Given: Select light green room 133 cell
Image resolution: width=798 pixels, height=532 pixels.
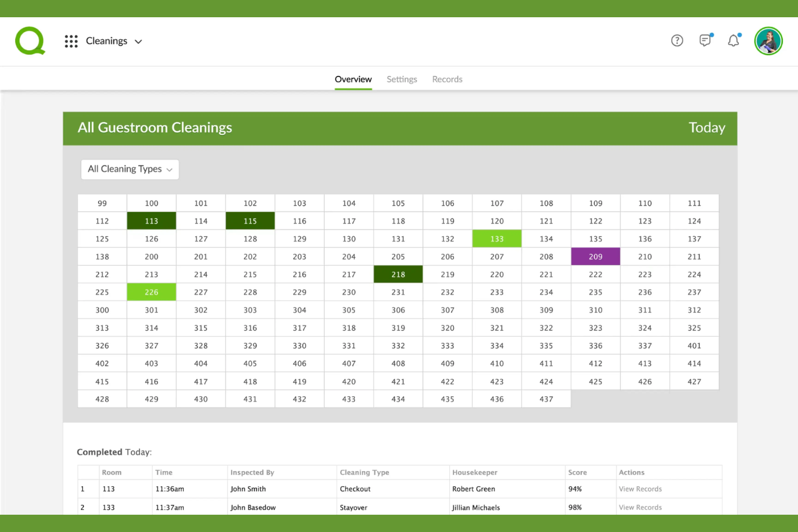Looking at the screenshot, I should (497, 239).
